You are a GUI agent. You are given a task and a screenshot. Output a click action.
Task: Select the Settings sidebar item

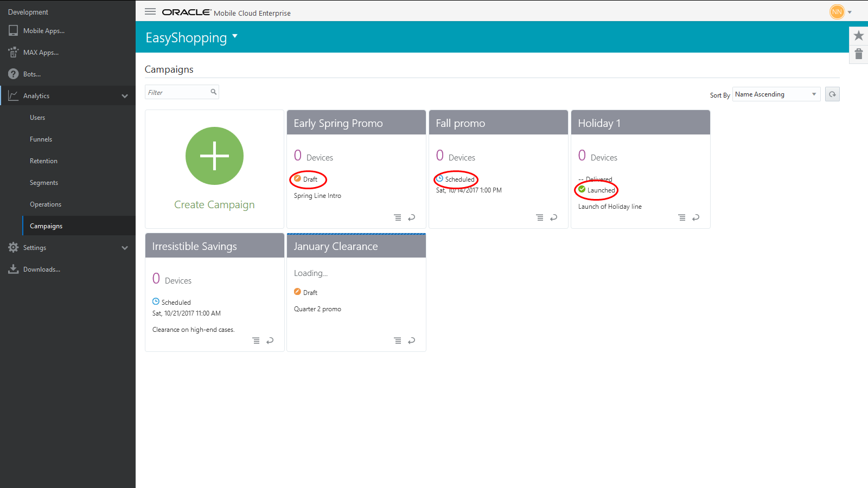tap(35, 248)
